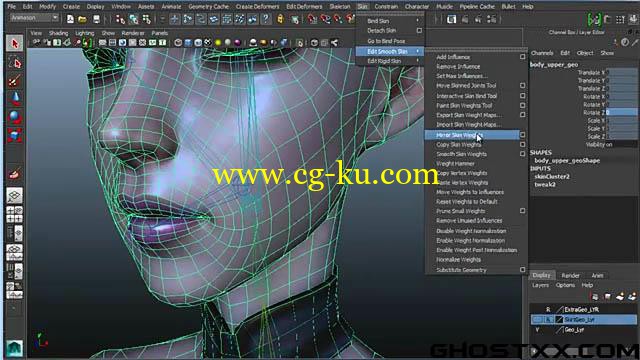
Task: Open Substitute Geometry option box
Action: [522, 270]
